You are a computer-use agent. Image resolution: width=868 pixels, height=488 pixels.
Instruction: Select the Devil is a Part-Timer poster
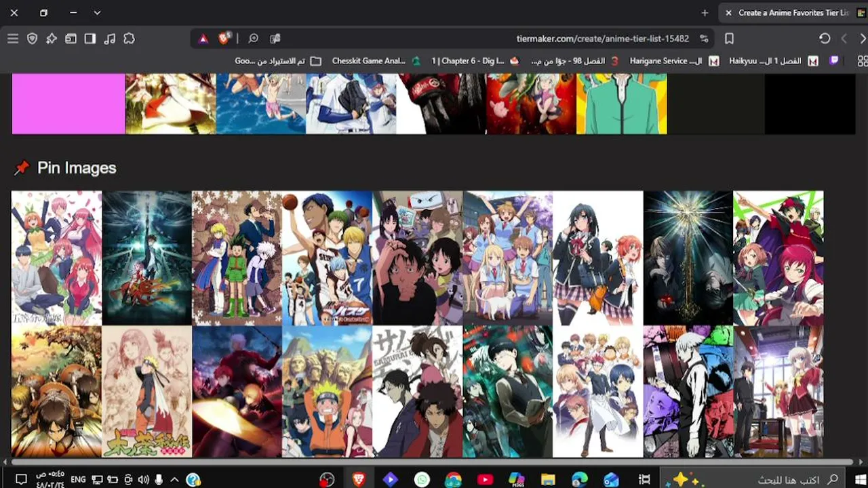pyautogui.click(x=778, y=258)
